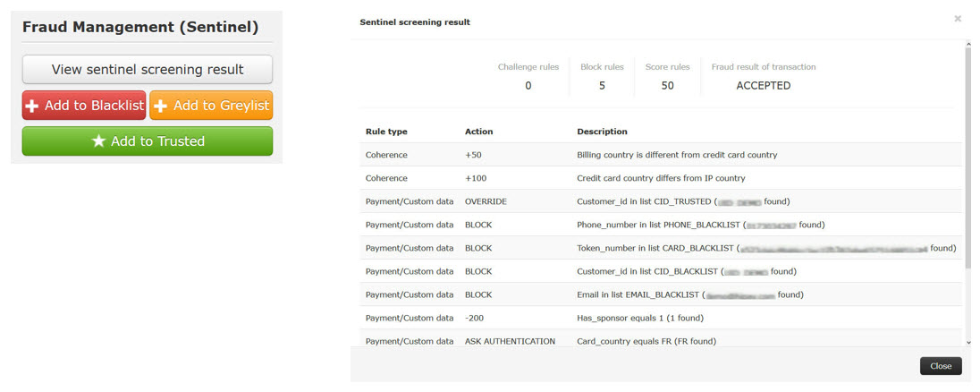Click Credit card country differs from IP
The width and height of the screenshot is (980, 392).
pyautogui.click(x=662, y=178)
